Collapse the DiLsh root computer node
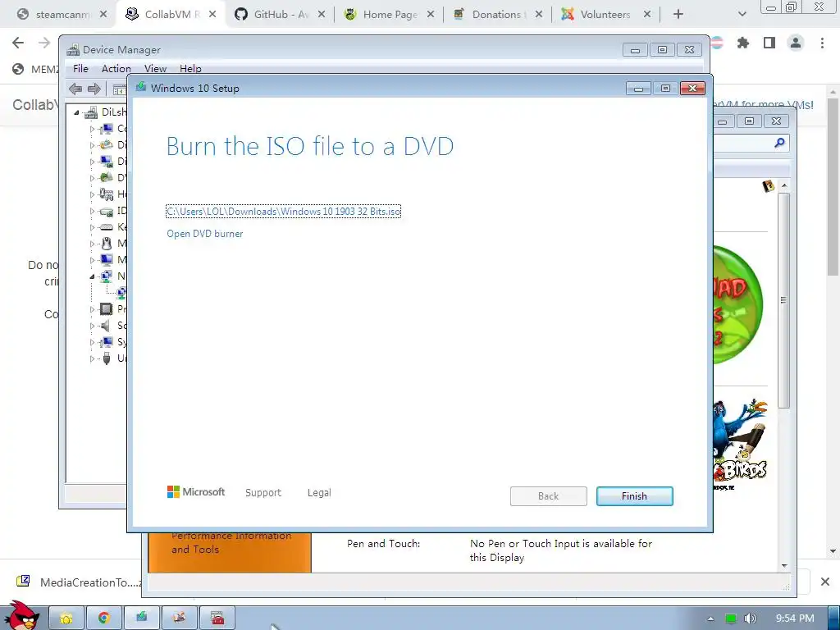The height and width of the screenshot is (630, 840). (76, 112)
